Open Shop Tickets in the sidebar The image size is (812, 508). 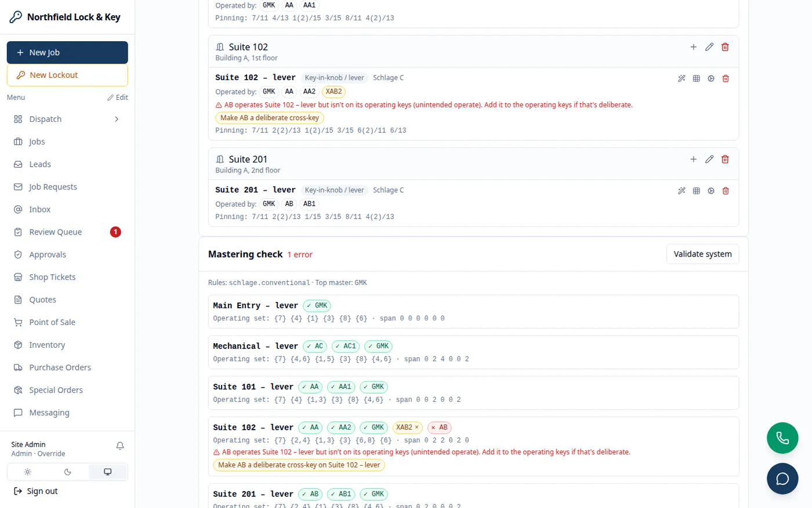pos(67,277)
